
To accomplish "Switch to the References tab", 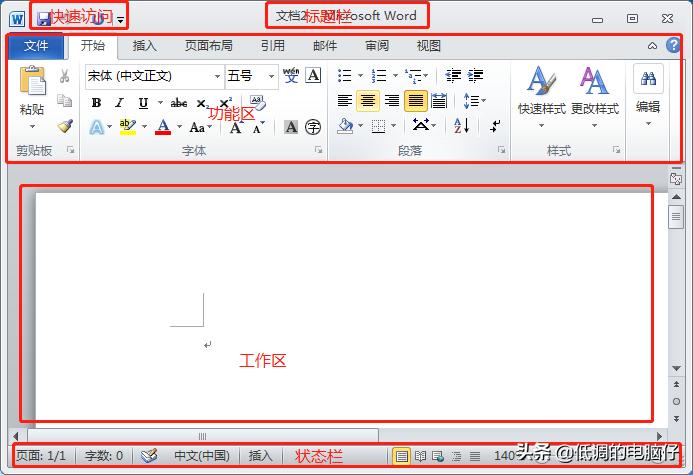I will [x=273, y=46].
